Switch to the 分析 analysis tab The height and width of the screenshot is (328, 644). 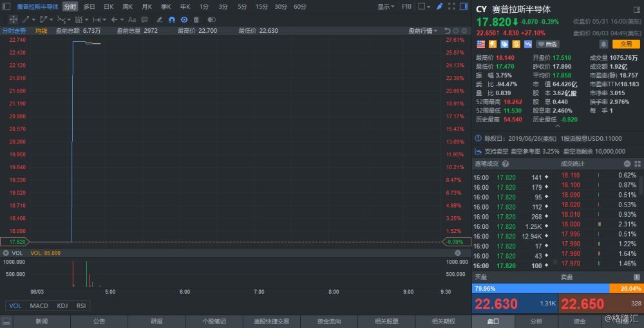(536, 322)
